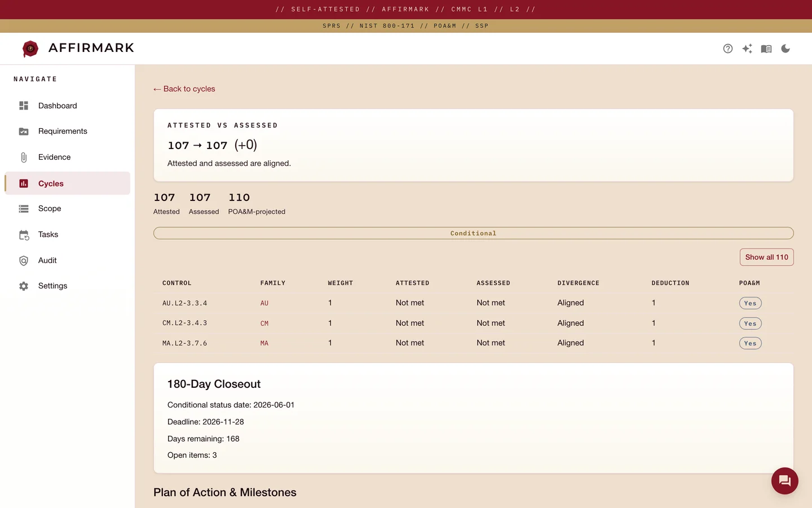Image resolution: width=812 pixels, height=508 pixels.
Task: Click the MA family link
Action: [264, 343]
